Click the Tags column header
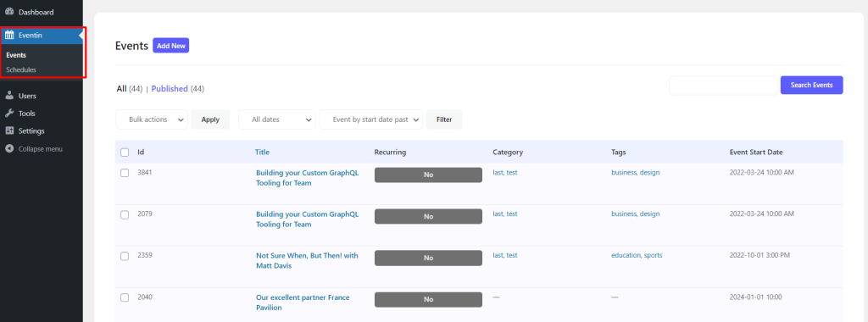Screen dimensions: 868x322 618,153
